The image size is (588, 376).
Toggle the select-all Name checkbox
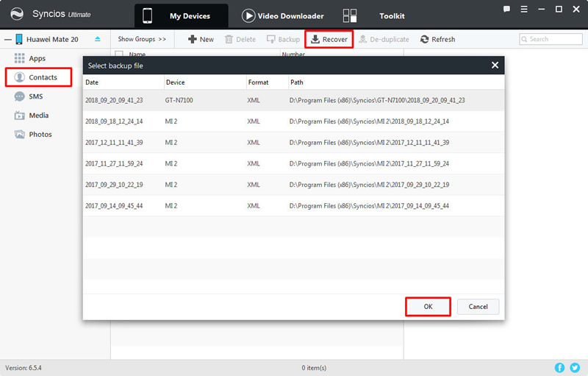click(x=119, y=54)
